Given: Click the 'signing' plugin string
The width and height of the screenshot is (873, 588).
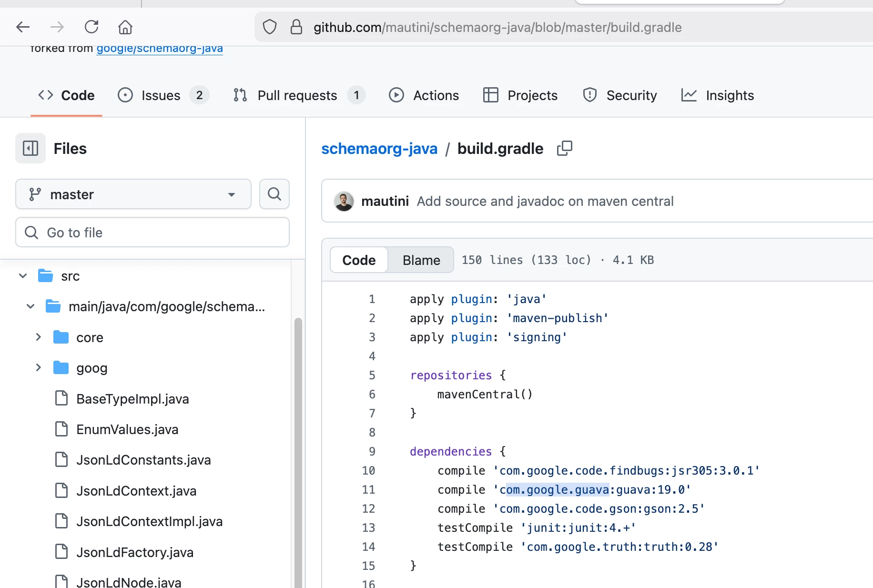Looking at the screenshot, I should coord(537,337).
